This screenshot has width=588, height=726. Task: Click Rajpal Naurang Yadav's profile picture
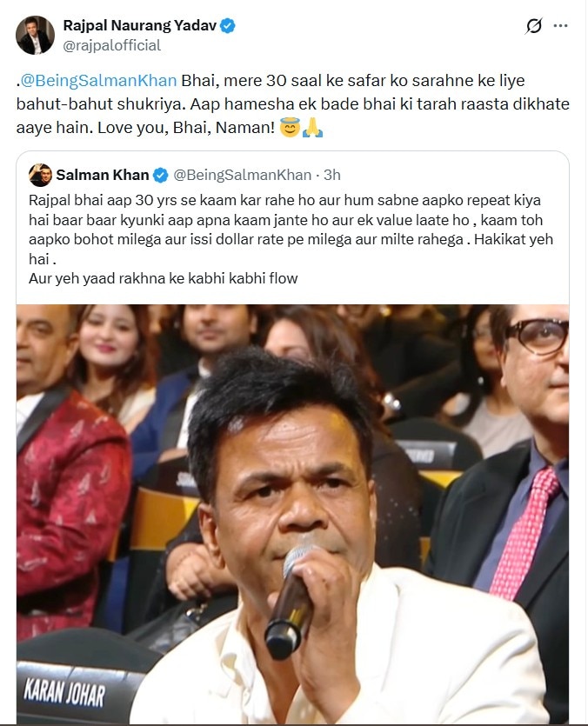click(35, 35)
